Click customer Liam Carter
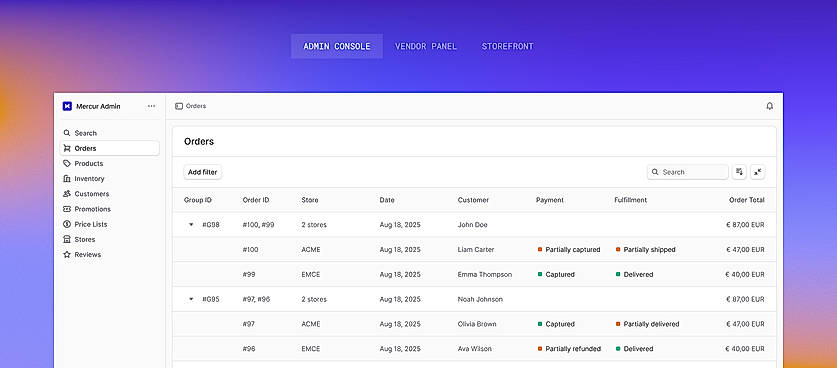 pos(476,249)
